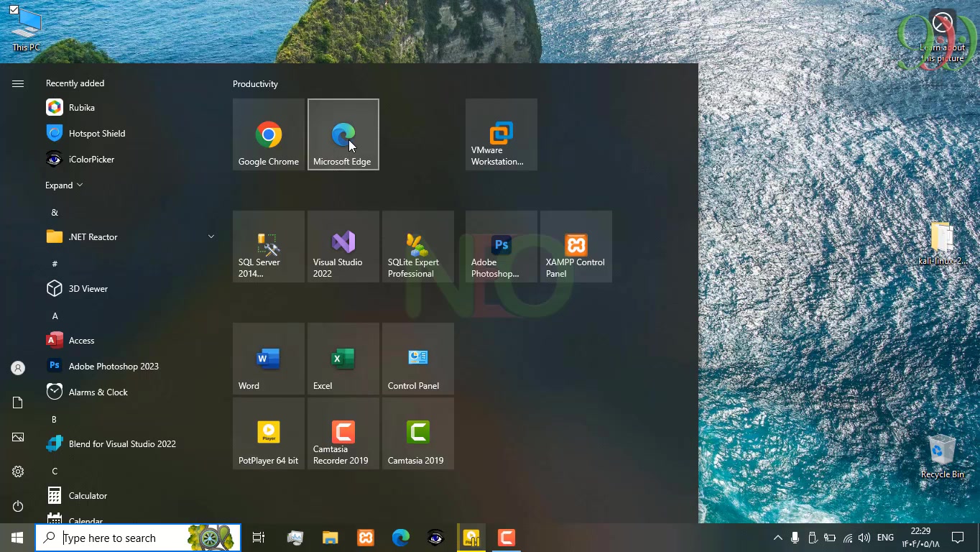The width and height of the screenshot is (980, 552).
Task: Open the Word tile
Action: point(269,359)
